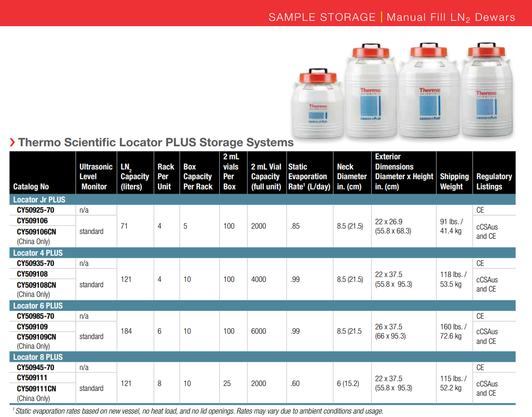Click the '2 mL vials Per Box' header

click(231, 171)
